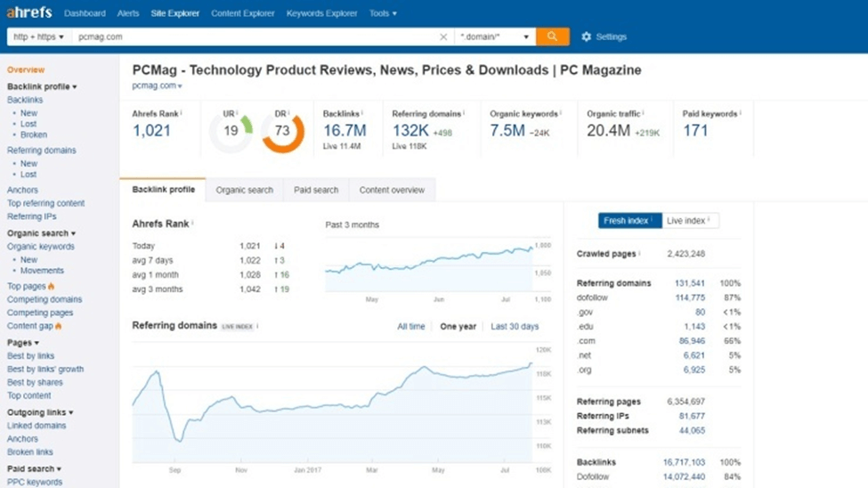The image size is (868, 488).
Task: Select the Fresh index toggle
Action: click(629, 220)
